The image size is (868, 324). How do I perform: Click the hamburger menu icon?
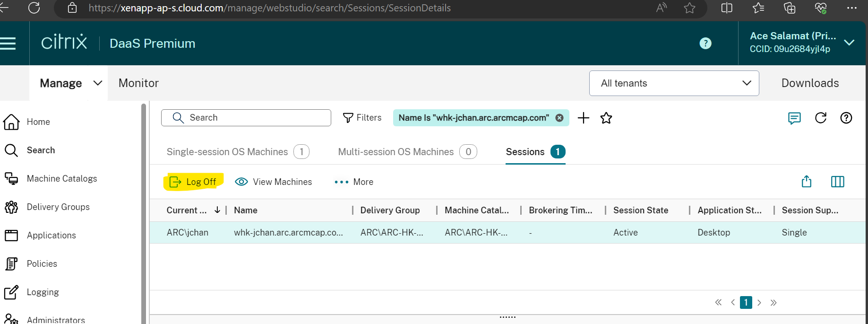[x=8, y=44]
